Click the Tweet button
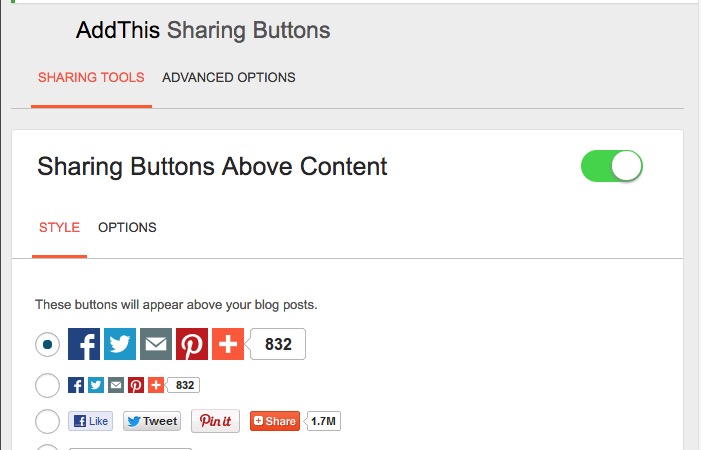This screenshot has height=450, width=701. point(152,421)
